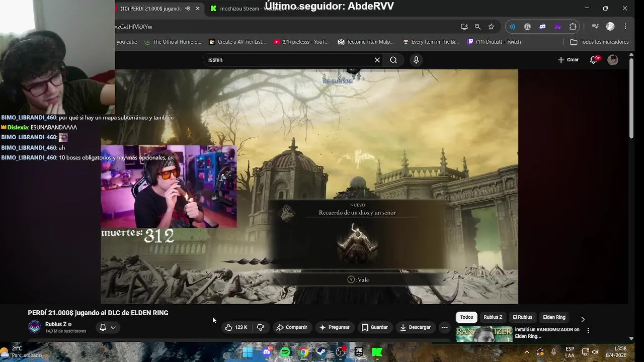The image size is (644, 362).
Task: Mute the YouTube tab via speaker icon
Action: pyautogui.click(x=188, y=9)
